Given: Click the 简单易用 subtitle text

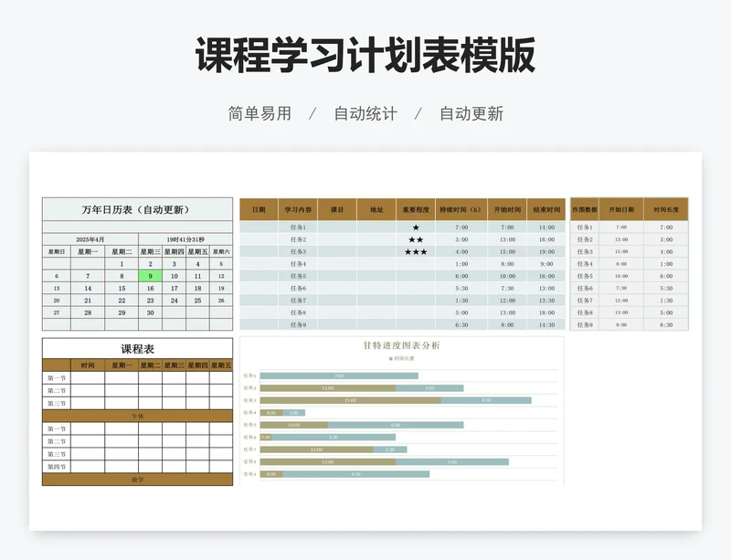Looking at the screenshot, I should point(260,114).
